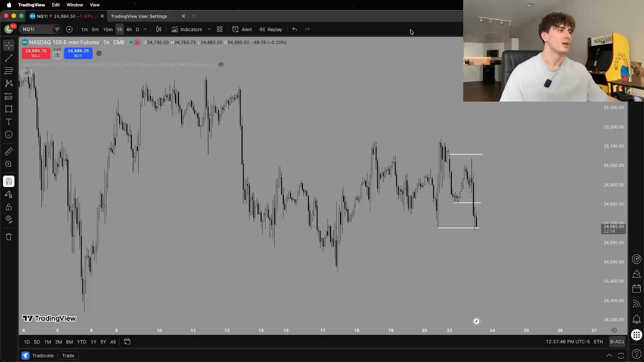Screen dimensions: 644x362
Task: Click the compare or add symbol plus
Action: [69, 29]
